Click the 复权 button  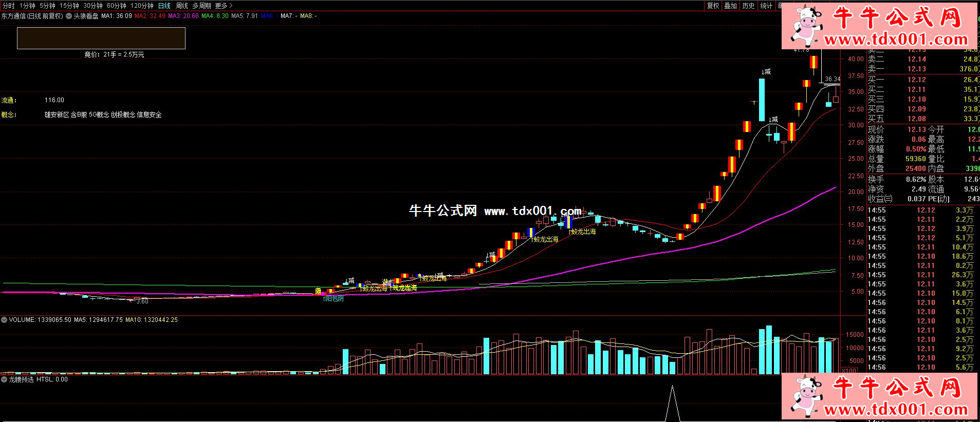713,6
